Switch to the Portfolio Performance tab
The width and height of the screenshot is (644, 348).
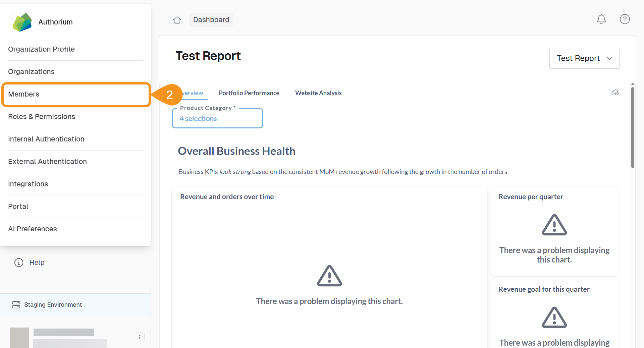point(249,93)
